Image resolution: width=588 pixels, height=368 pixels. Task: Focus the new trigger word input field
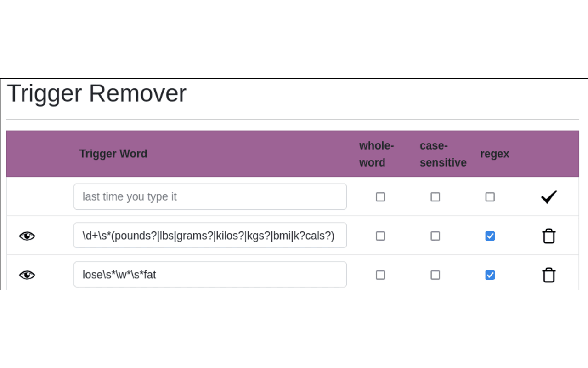(210, 197)
